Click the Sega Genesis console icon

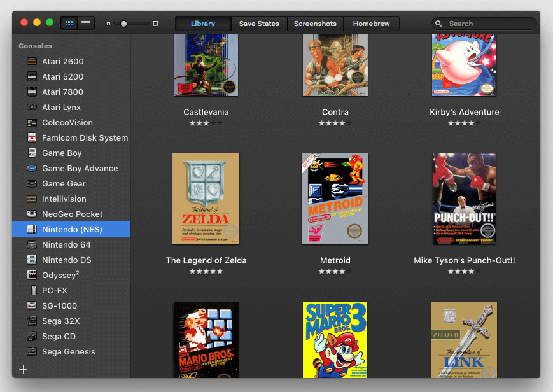point(32,352)
